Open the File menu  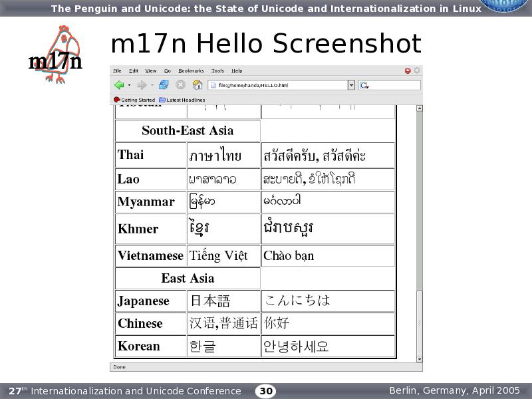pyautogui.click(x=117, y=70)
